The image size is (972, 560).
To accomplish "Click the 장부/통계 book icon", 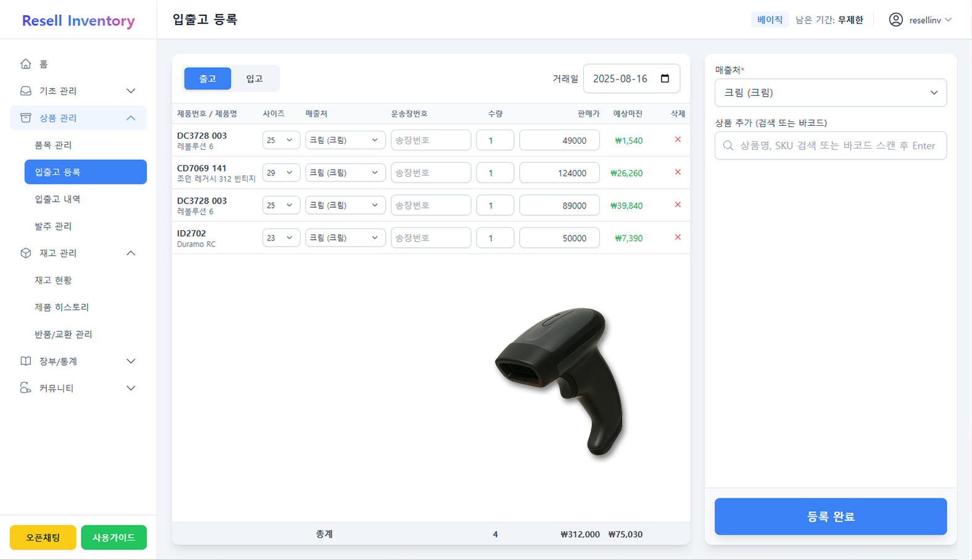I will pos(25,361).
